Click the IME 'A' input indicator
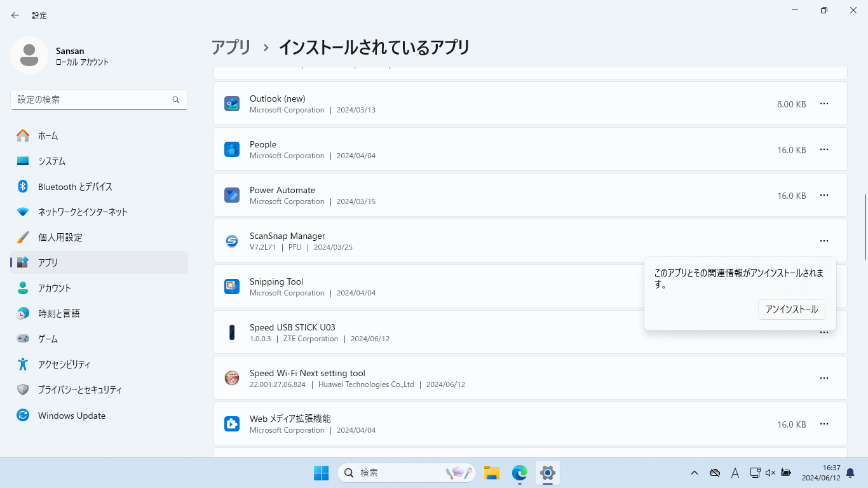 (735, 473)
